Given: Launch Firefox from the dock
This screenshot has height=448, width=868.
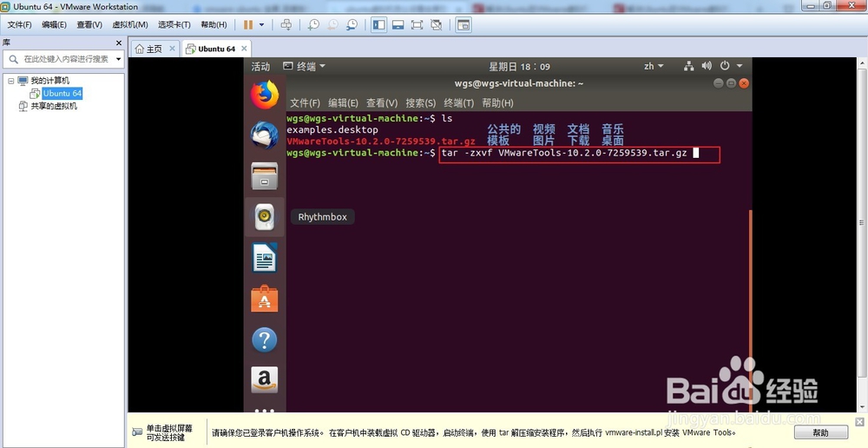Looking at the screenshot, I should pos(265,95).
